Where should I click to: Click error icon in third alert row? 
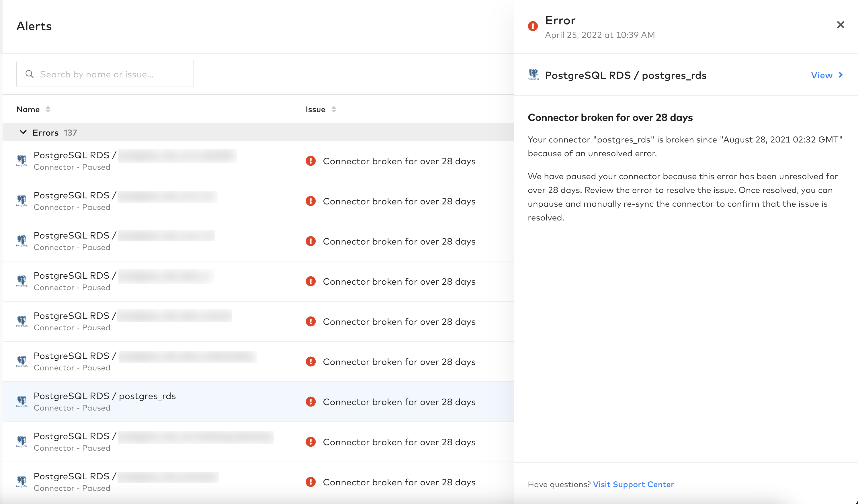310,241
